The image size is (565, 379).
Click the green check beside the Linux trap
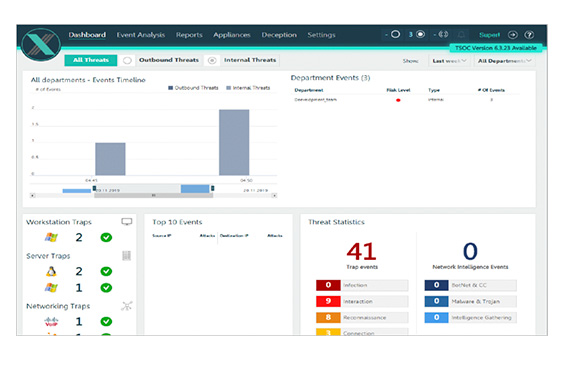[106, 271]
